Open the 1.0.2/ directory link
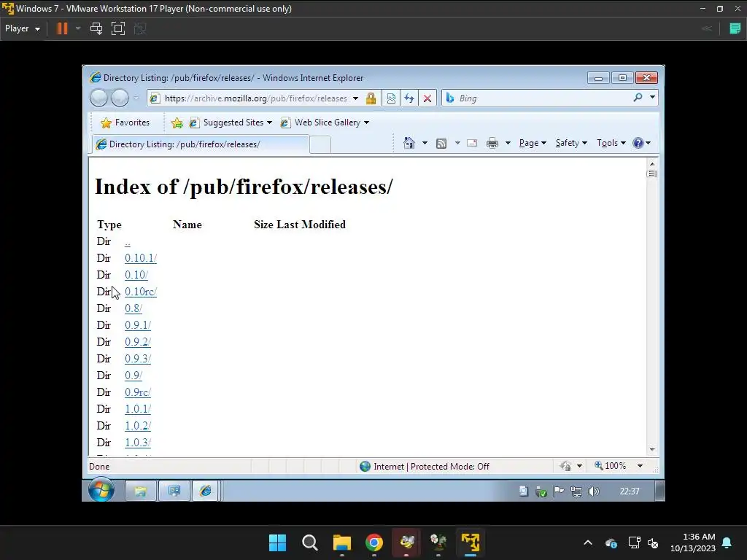The width and height of the screenshot is (747, 560). click(138, 426)
